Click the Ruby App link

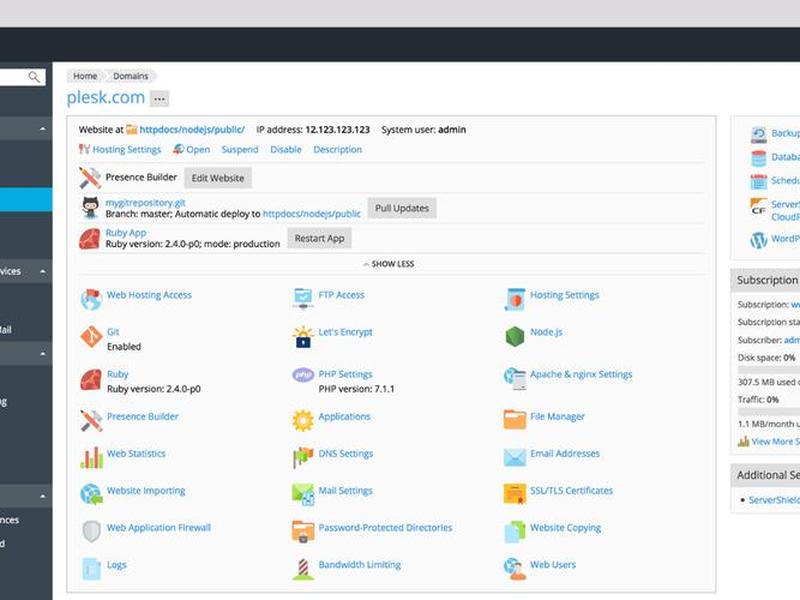pos(126,233)
